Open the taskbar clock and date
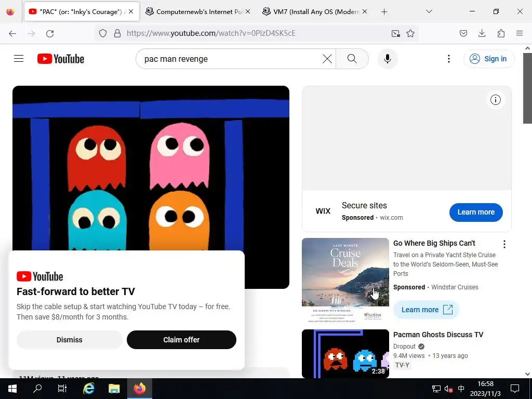The width and height of the screenshot is (532, 399). pos(485,389)
